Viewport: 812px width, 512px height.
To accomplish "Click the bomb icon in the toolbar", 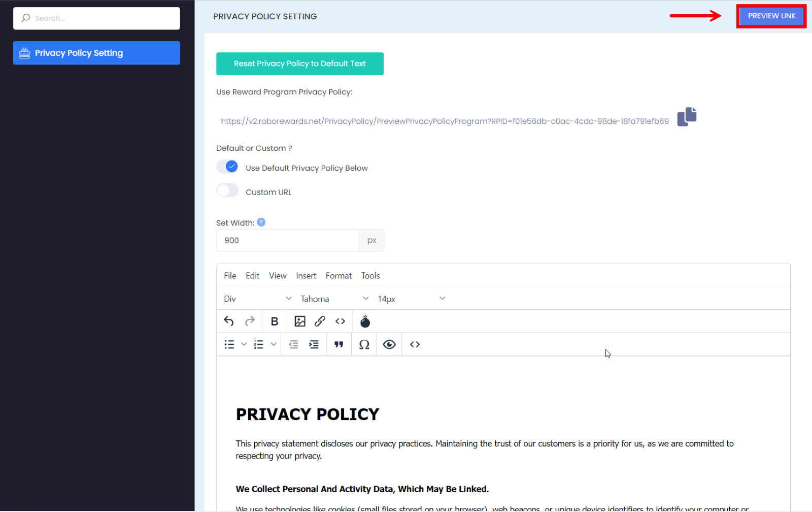I will pyautogui.click(x=365, y=322).
